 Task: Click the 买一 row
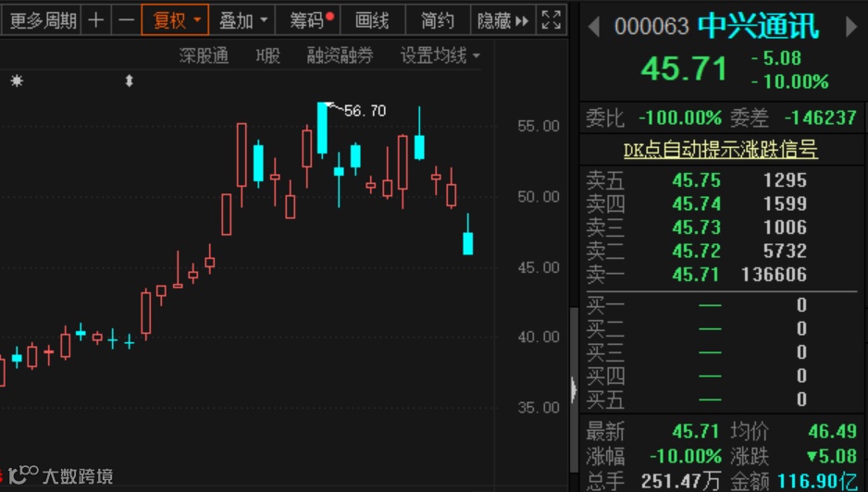[x=722, y=305]
